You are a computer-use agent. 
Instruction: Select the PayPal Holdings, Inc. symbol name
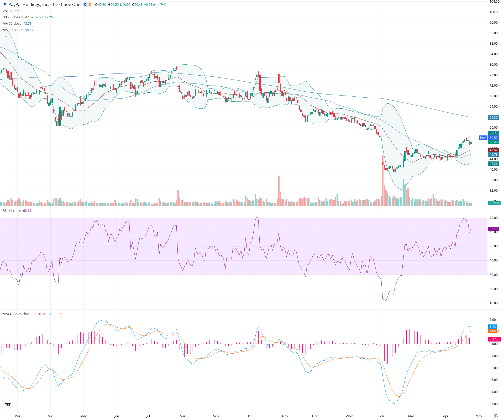[29, 4]
